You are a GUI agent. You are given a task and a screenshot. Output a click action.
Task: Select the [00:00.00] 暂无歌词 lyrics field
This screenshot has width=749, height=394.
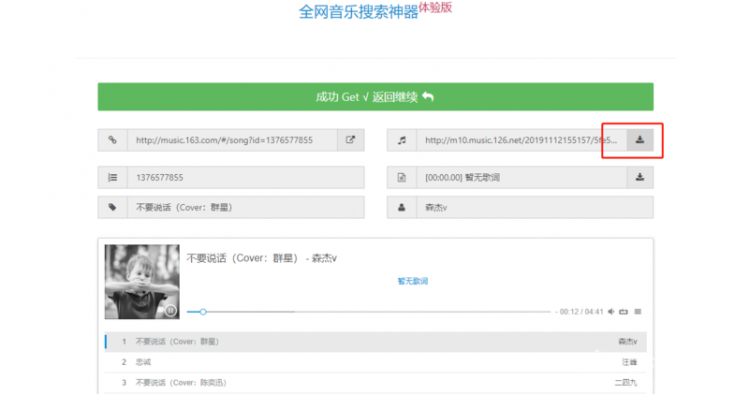point(522,177)
